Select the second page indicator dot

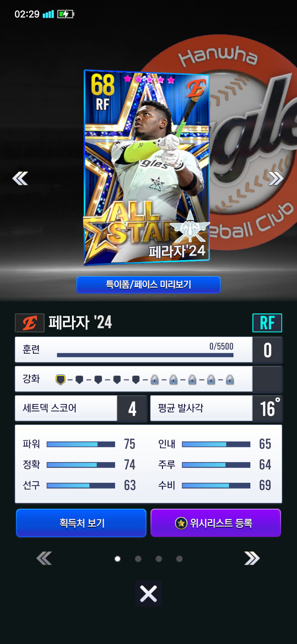coord(138,559)
